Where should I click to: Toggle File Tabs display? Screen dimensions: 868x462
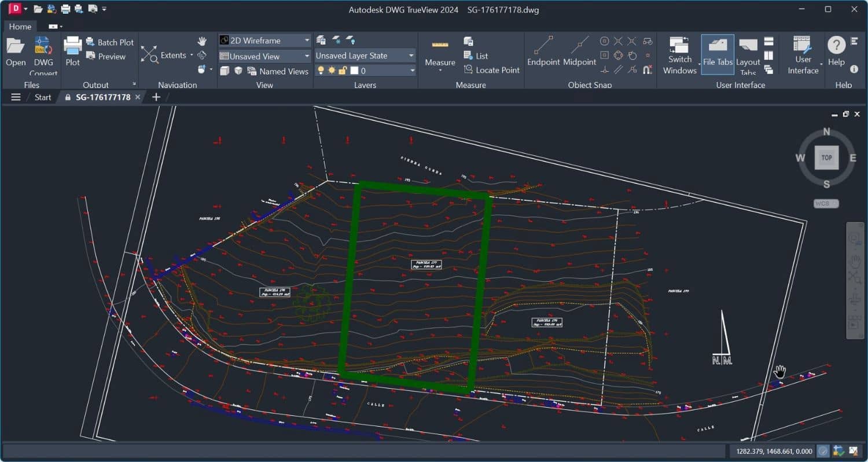click(718, 54)
